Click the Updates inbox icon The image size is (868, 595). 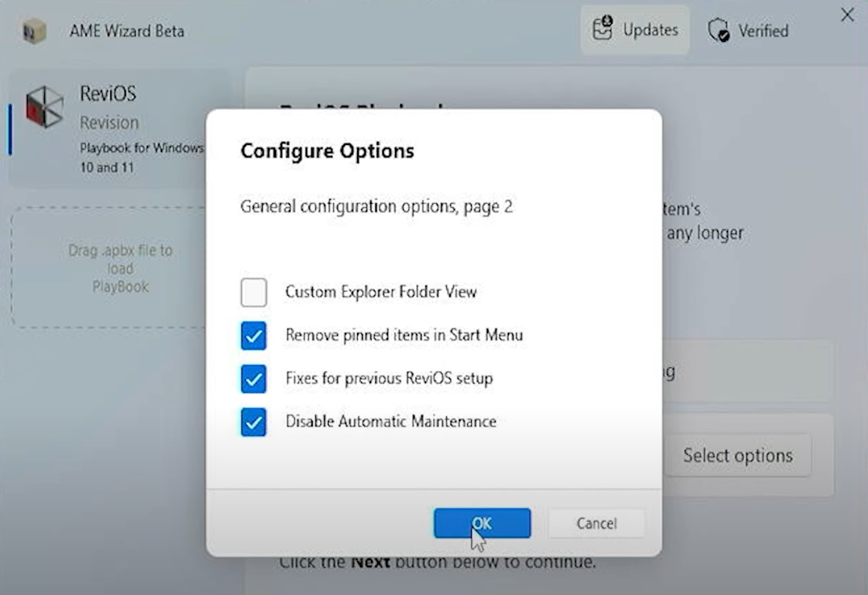click(x=602, y=29)
